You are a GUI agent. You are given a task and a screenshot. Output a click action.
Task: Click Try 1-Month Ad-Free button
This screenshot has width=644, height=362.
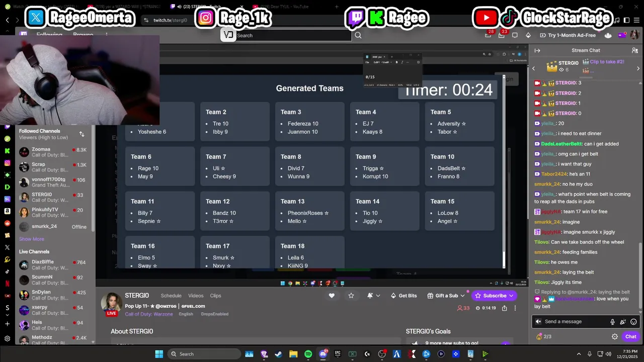coord(568,35)
